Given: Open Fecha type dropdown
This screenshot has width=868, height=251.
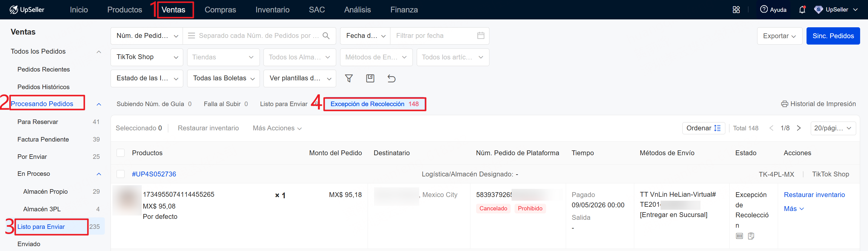Looking at the screenshot, I should pos(365,36).
